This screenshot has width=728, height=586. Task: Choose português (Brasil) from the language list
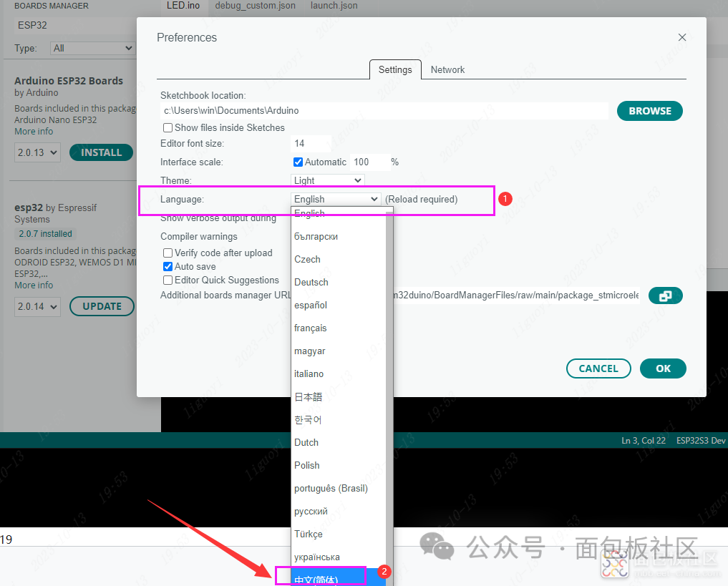(339, 488)
